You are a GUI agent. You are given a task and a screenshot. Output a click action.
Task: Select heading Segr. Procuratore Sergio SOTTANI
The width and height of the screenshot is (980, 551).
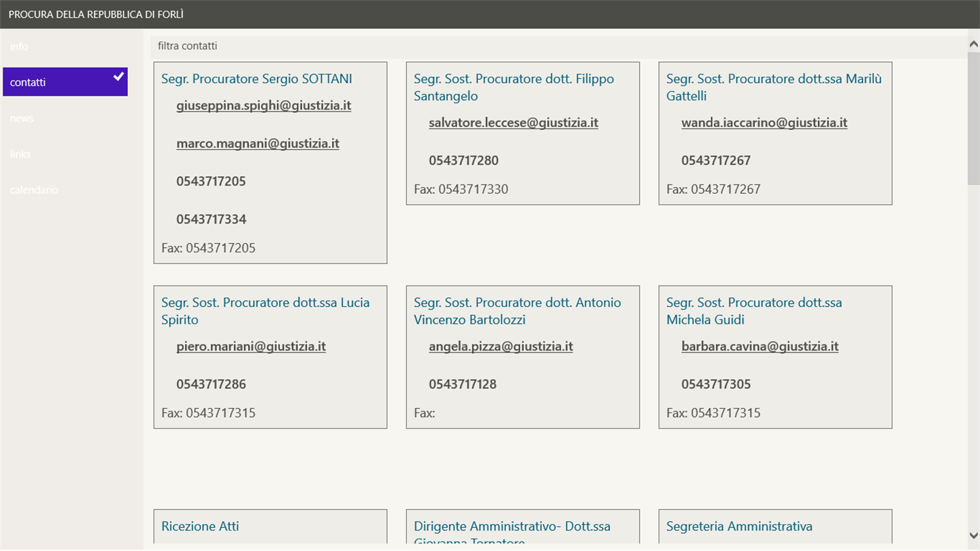(257, 79)
